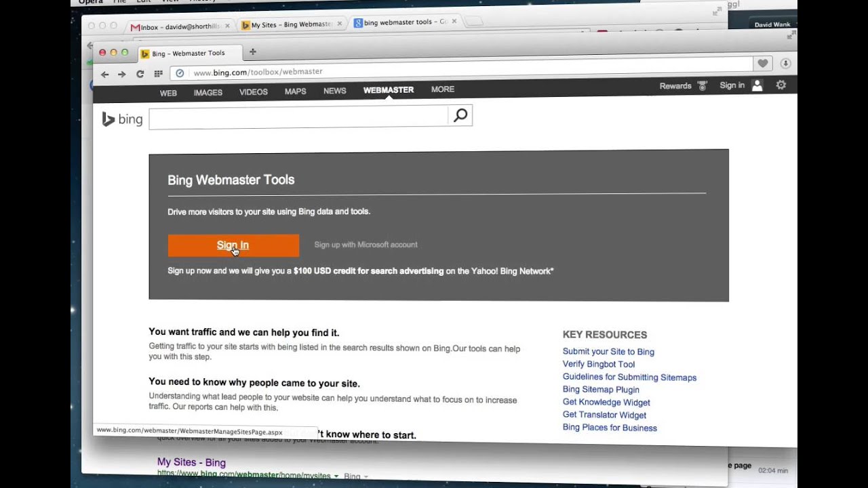Expand the MORE menu in Bing nav

coord(443,89)
